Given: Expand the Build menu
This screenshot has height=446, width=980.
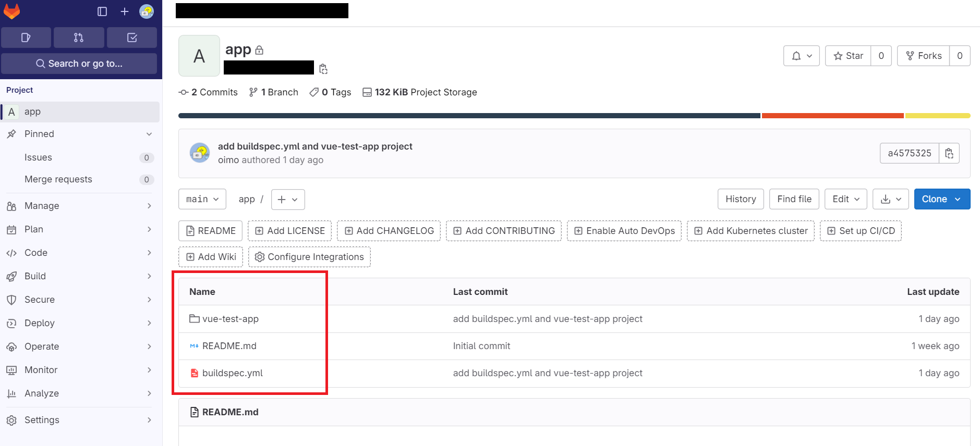Looking at the screenshot, I should [x=80, y=276].
